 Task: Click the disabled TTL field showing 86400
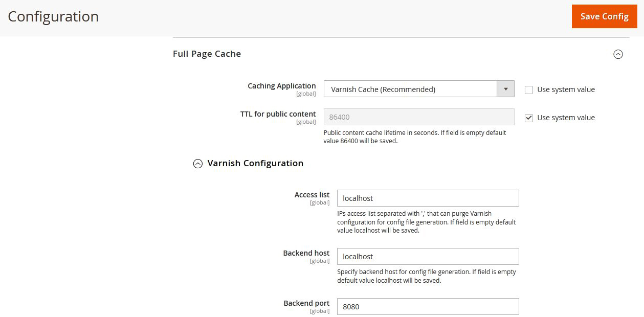418,117
